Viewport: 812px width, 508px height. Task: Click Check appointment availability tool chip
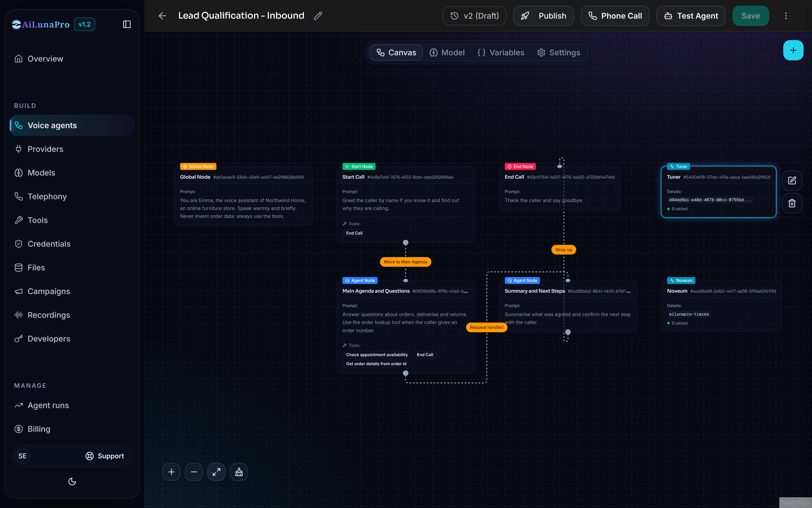pos(377,355)
